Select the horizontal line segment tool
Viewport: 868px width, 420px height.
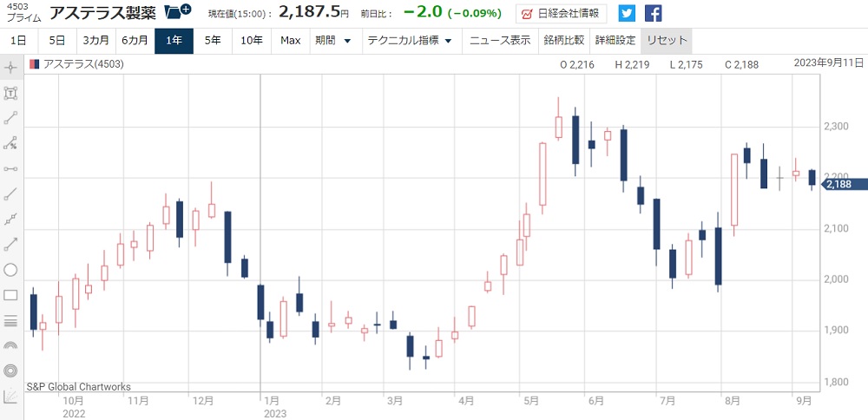tap(10, 168)
